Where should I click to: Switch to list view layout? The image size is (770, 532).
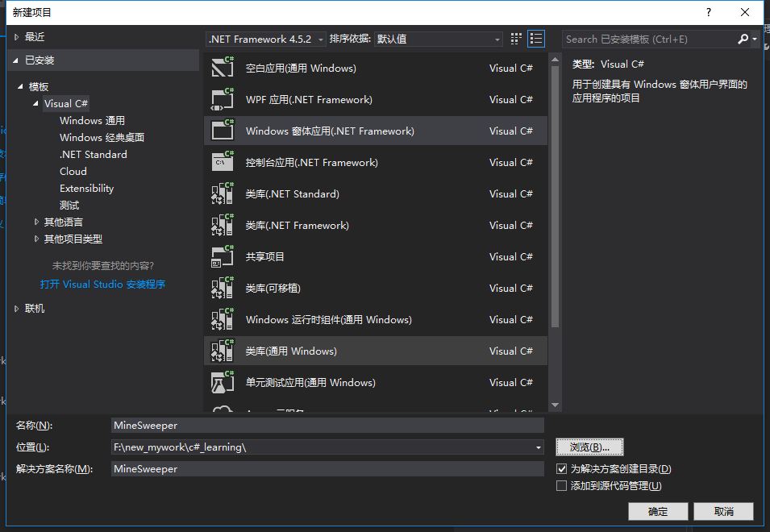point(535,39)
